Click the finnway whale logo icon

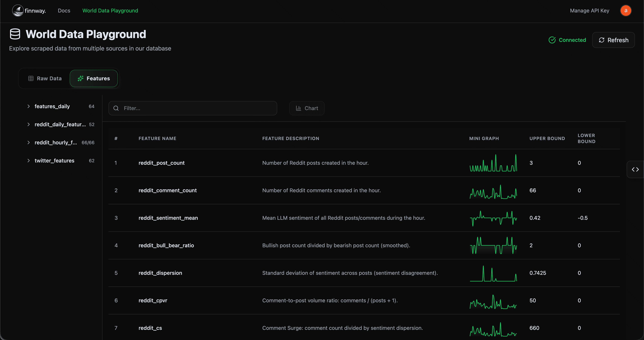(18, 11)
